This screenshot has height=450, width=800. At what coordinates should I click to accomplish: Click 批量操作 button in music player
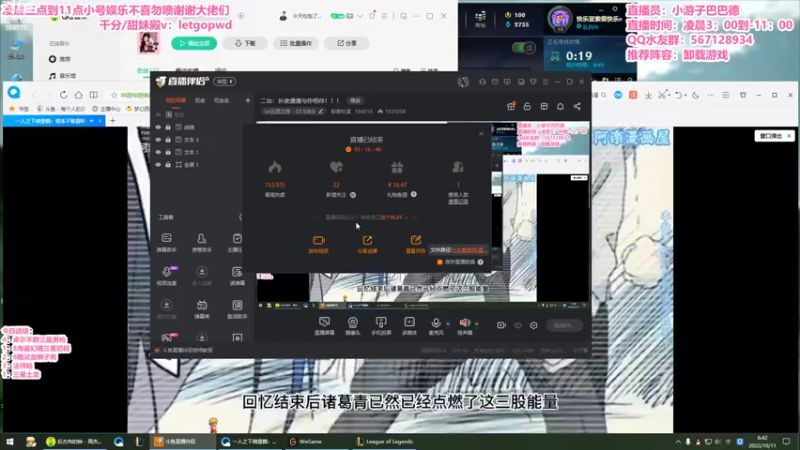tap(296, 43)
